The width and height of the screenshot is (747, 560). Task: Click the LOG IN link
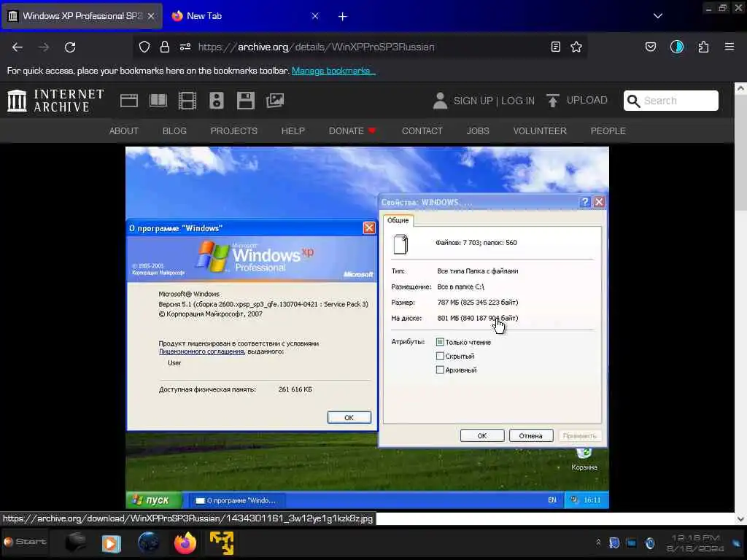518,101
